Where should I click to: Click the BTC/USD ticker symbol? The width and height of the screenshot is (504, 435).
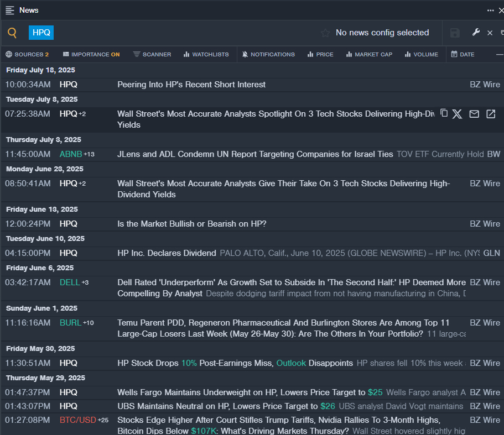[78, 420]
